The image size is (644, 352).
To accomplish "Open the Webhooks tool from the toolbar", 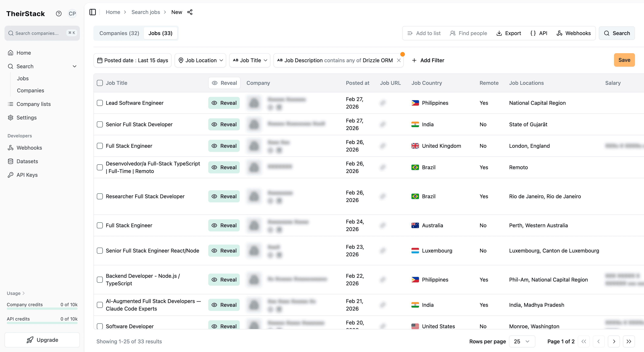I will pos(574,33).
